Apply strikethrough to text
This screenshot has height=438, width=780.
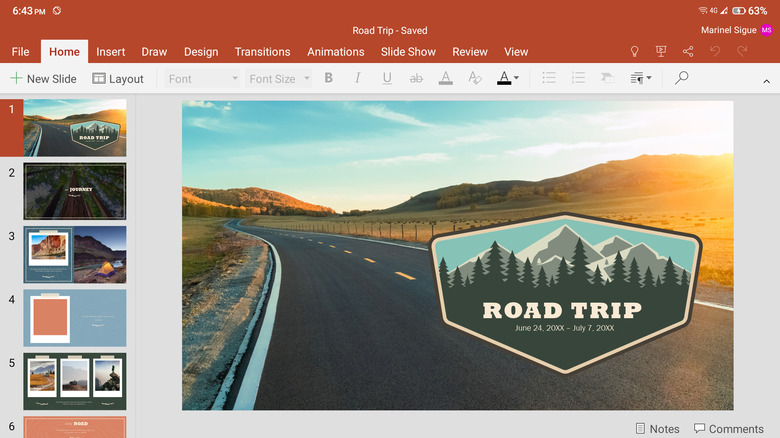tap(416, 78)
